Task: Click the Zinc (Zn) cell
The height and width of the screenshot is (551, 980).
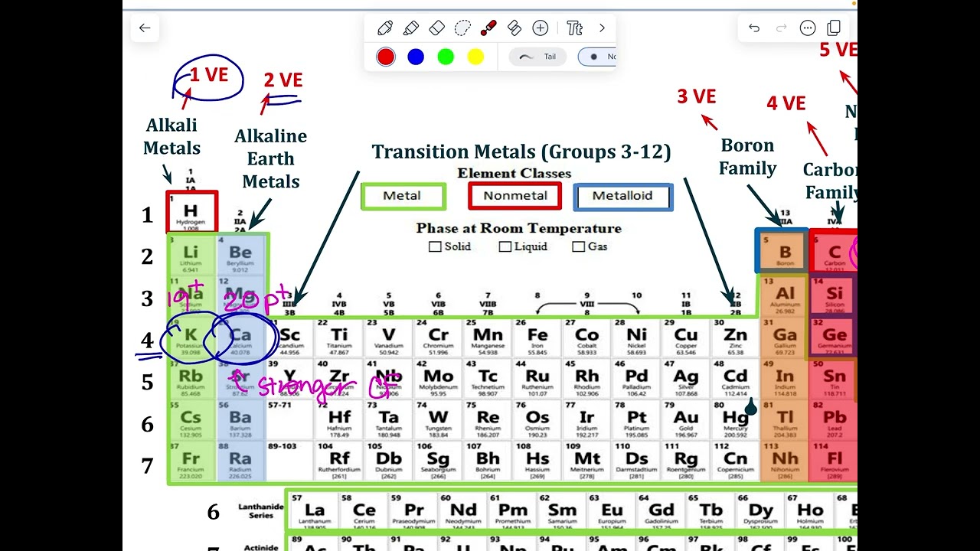Action: 735,338
